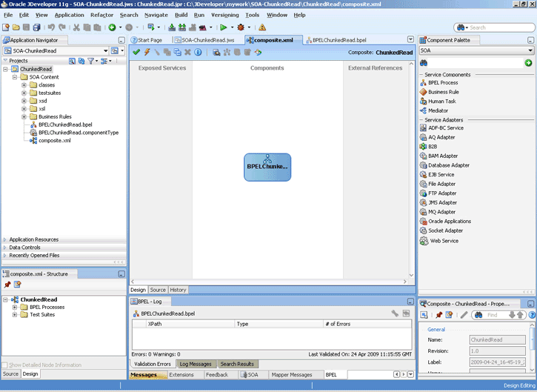Expand the testsuites folder
537x392 pixels.
pyautogui.click(x=24, y=93)
